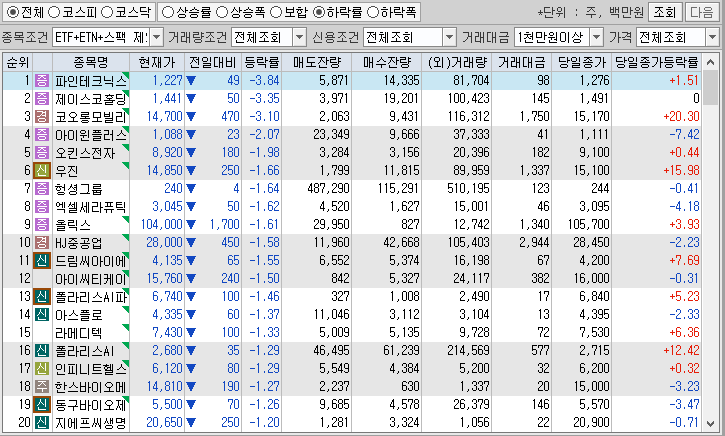Select the 라메디텍 stock name

point(78,333)
